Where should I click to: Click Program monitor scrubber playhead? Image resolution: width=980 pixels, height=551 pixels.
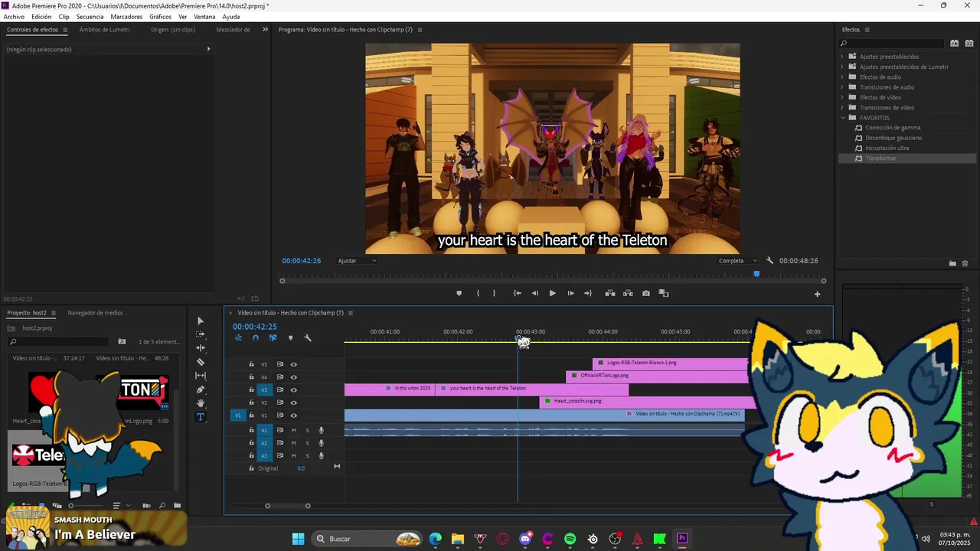[x=756, y=274]
